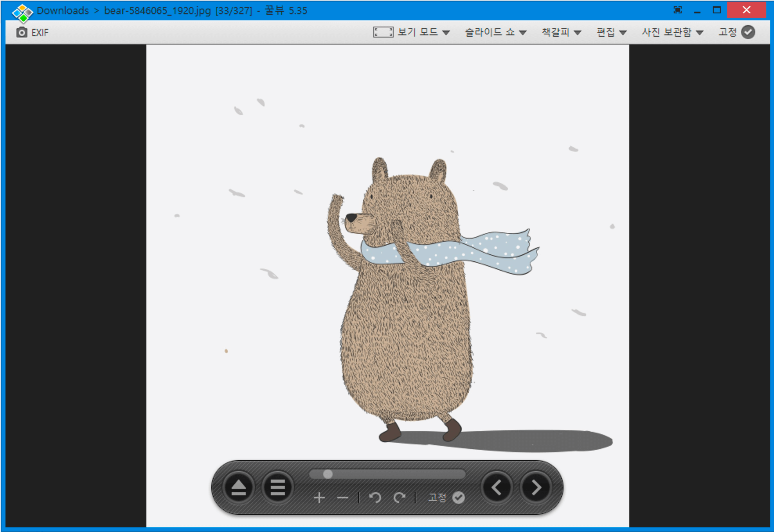The image size is (774, 532).
Task: Rotate image counterclockwise
Action: click(375, 498)
